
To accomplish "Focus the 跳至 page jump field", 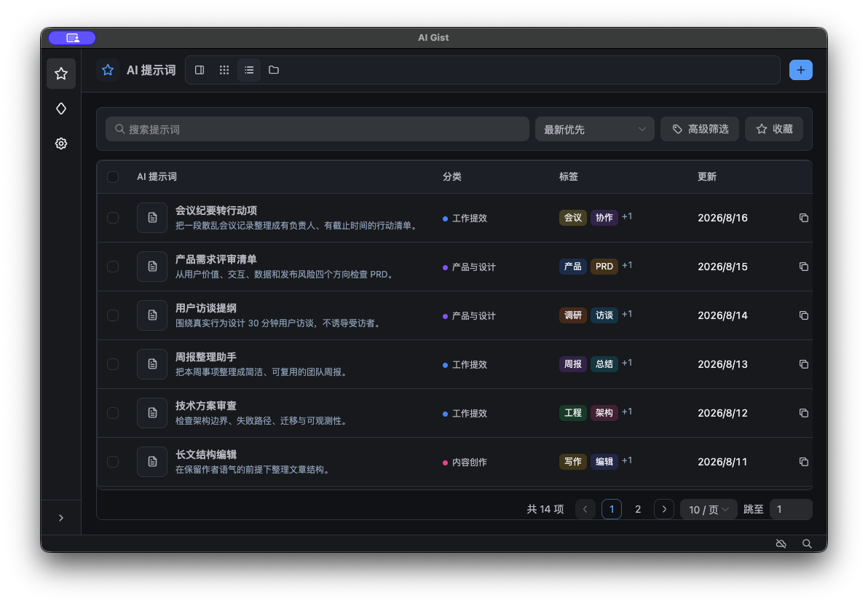I will pos(791,509).
